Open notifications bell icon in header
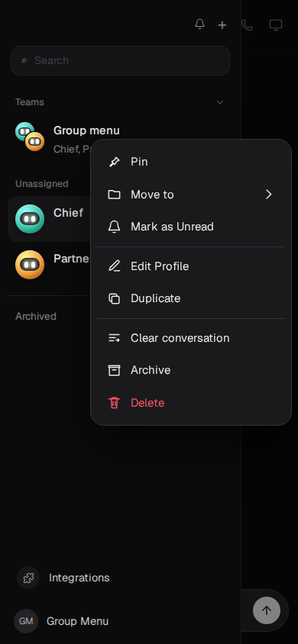 (x=199, y=24)
